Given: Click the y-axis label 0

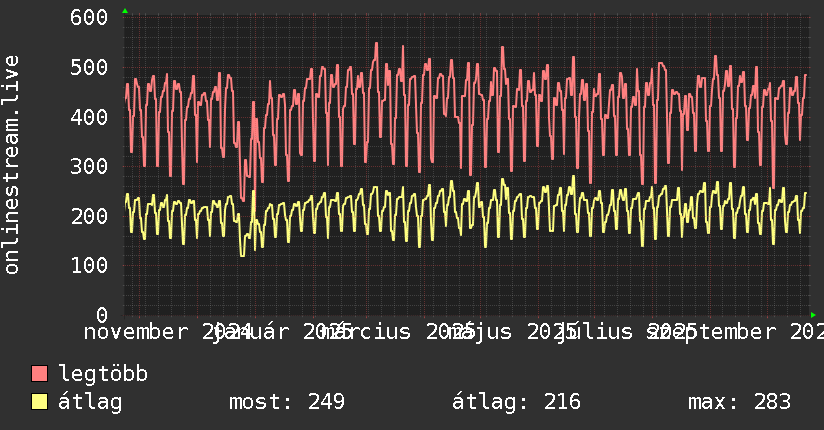Looking at the screenshot, I should (x=102, y=315).
